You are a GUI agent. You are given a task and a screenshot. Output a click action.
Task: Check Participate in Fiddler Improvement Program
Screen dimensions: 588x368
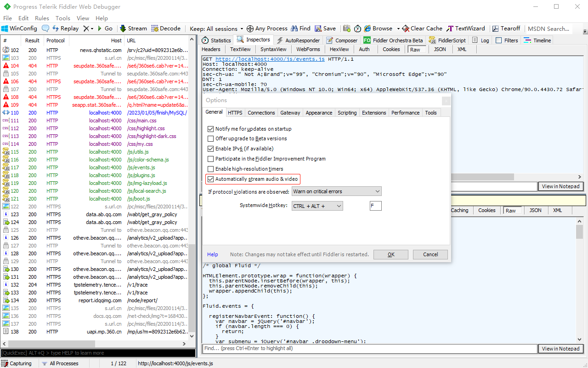[211, 159]
